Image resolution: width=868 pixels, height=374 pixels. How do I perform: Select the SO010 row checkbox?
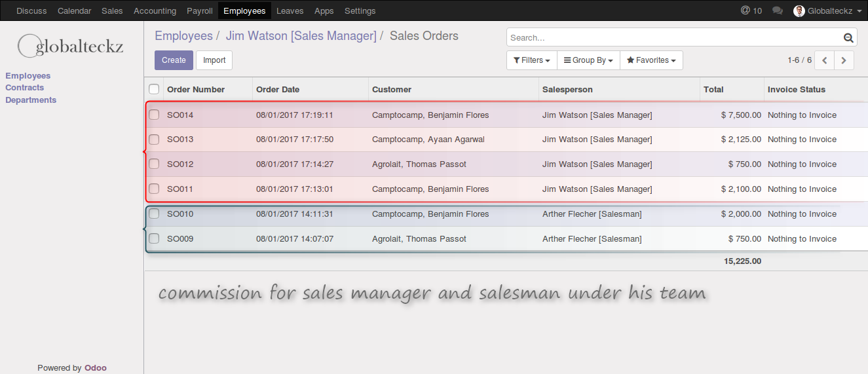point(154,214)
